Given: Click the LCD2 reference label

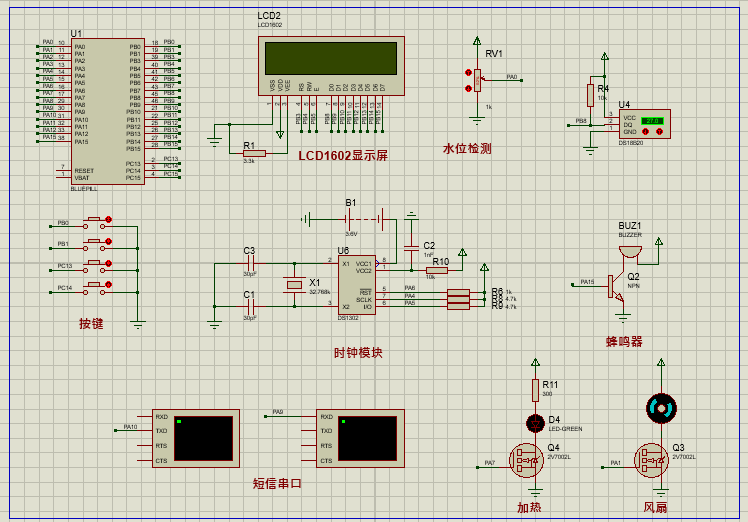Looking at the screenshot, I should point(269,16).
